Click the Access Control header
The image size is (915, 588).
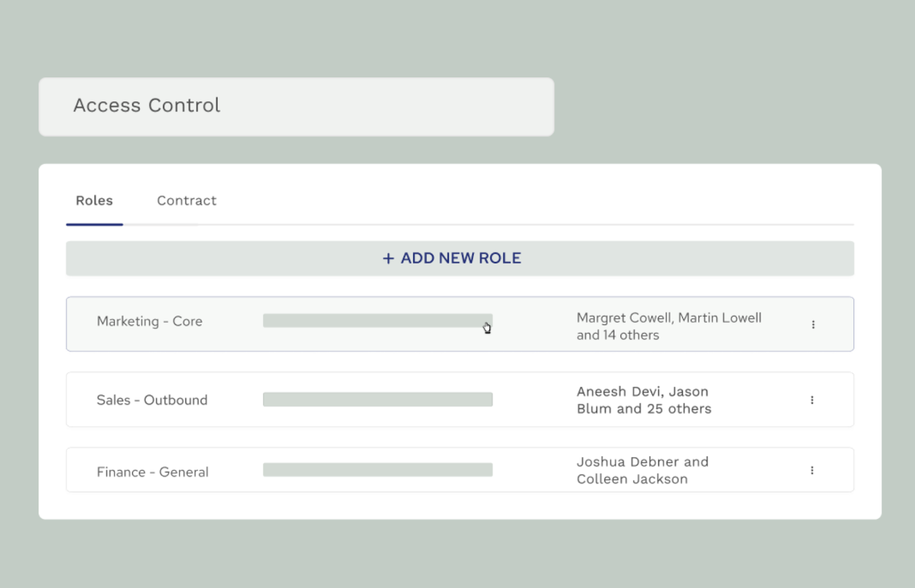point(146,105)
